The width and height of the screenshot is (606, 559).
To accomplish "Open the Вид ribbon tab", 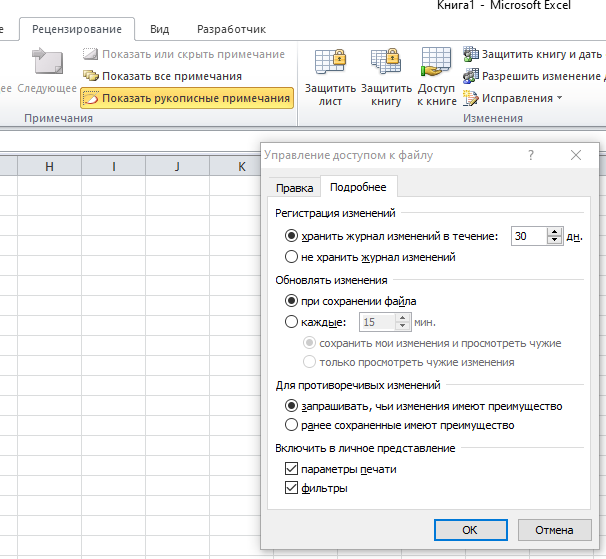I will [x=159, y=30].
